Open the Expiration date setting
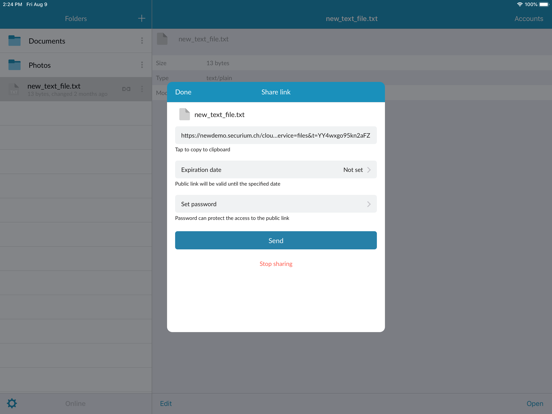The height and width of the screenshot is (414, 552). 276,170
